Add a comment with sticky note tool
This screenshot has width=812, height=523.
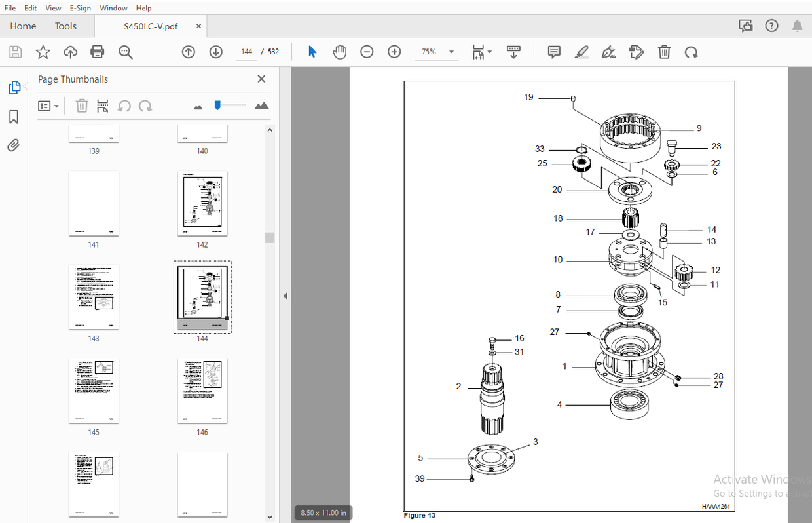pyautogui.click(x=554, y=52)
